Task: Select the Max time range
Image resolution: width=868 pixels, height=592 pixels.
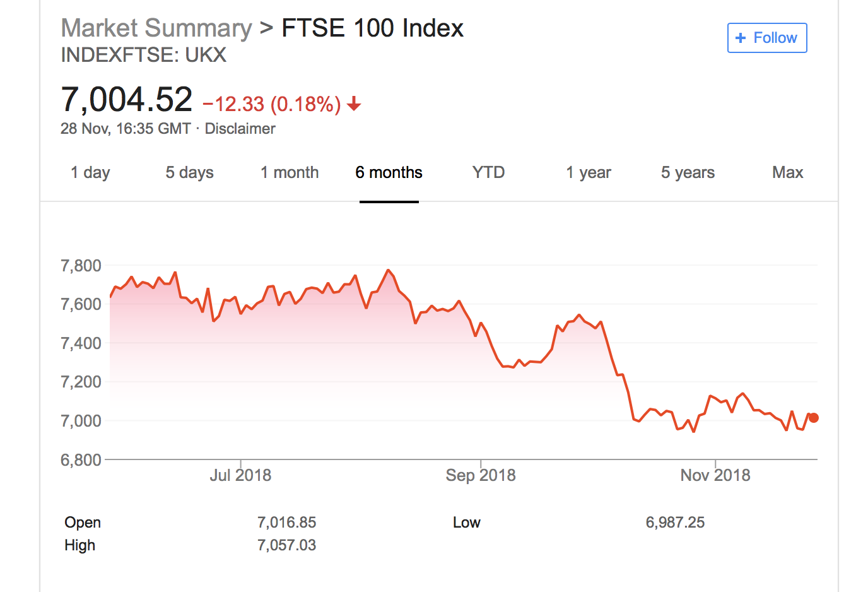Action: (787, 172)
